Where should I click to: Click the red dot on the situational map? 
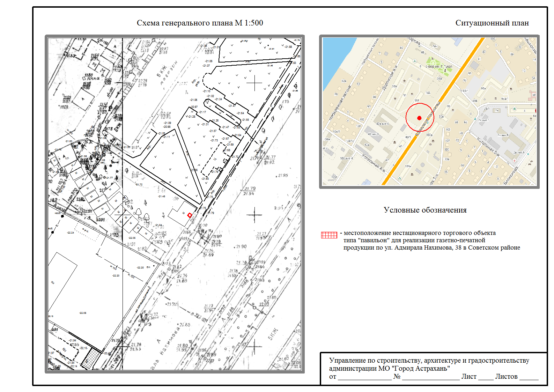[x=419, y=118]
